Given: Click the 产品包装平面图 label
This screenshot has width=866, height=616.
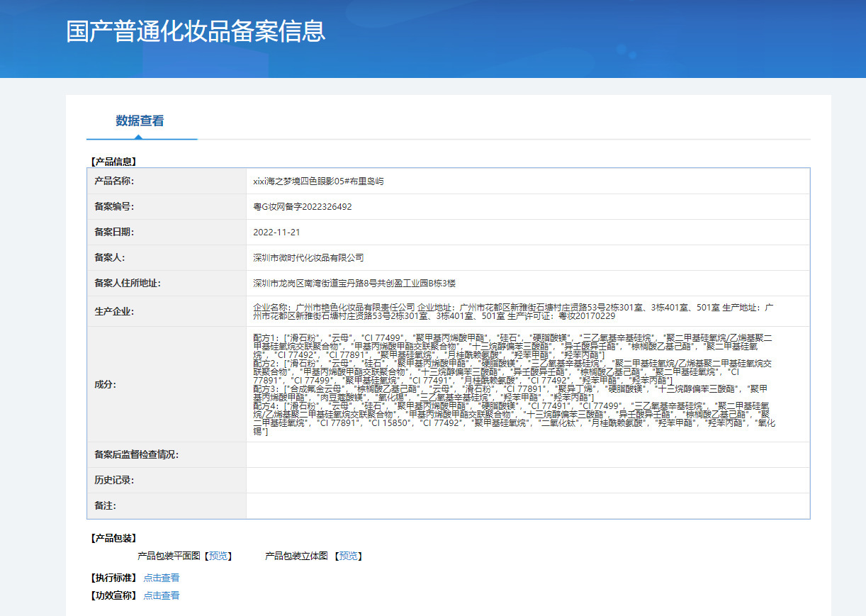Looking at the screenshot, I should [169, 556].
